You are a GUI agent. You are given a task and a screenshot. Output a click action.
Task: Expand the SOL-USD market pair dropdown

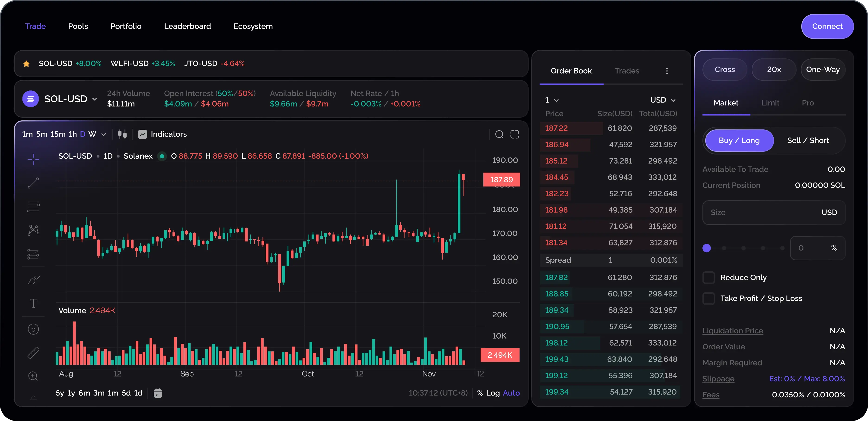pyautogui.click(x=95, y=99)
